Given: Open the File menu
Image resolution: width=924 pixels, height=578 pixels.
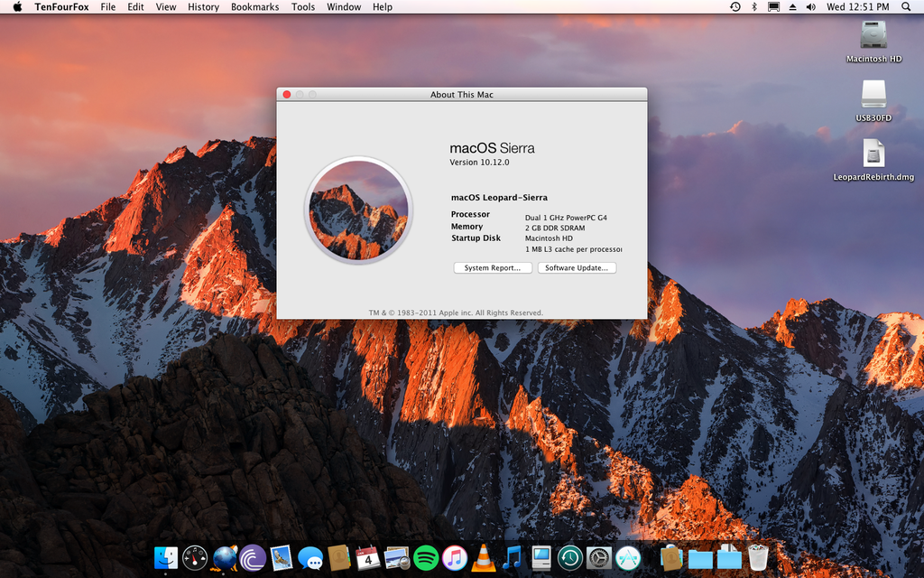Looking at the screenshot, I should pos(108,7).
